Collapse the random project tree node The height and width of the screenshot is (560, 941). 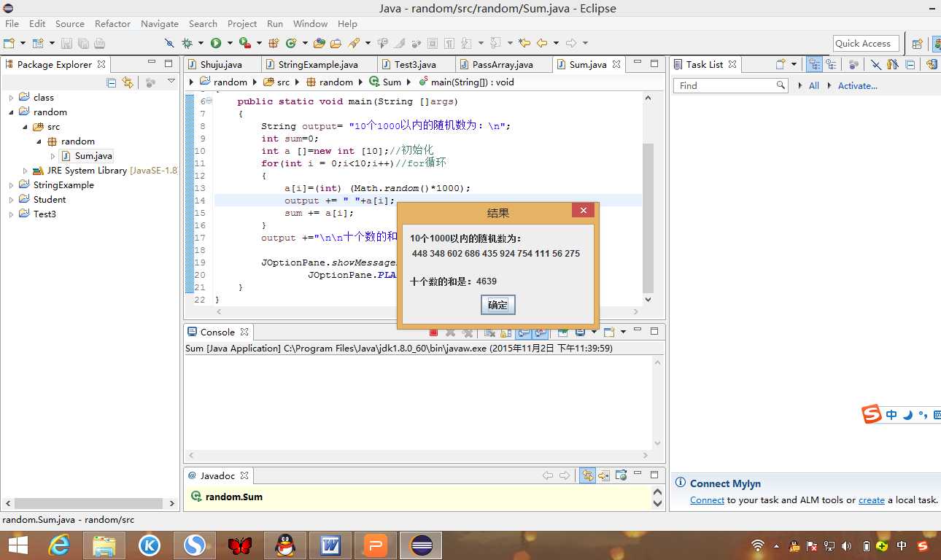click(11, 112)
